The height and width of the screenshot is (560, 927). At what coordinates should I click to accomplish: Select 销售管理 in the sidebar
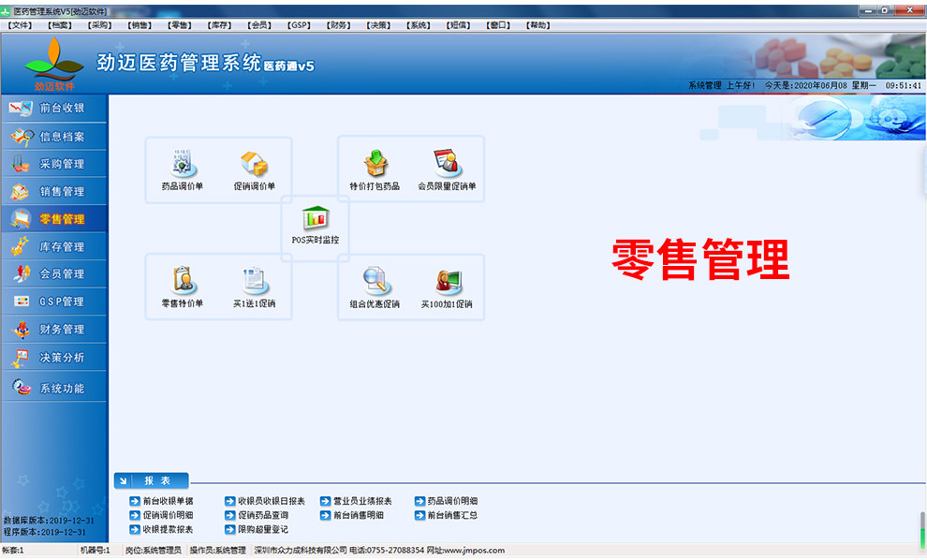tap(54, 192)
